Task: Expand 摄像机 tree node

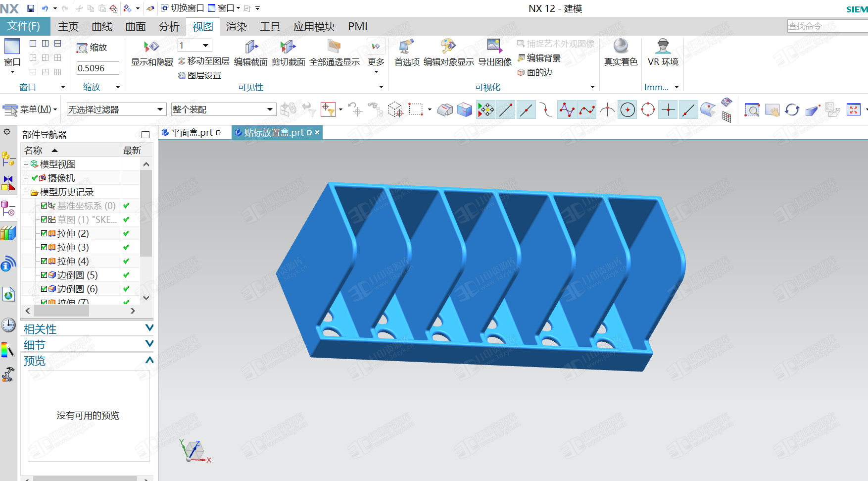Action: [x=26, y=178]
